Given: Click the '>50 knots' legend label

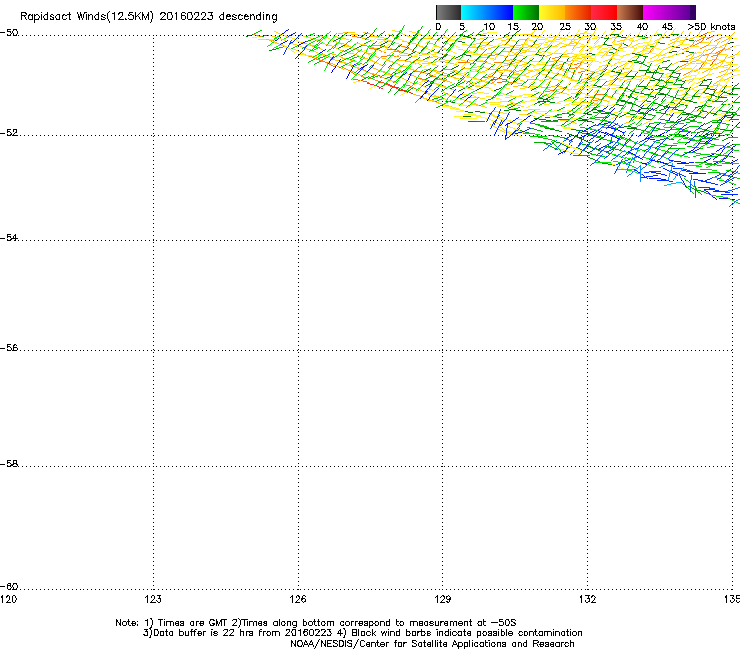Looking at the screenshot, I should click(x=711, y=27).
